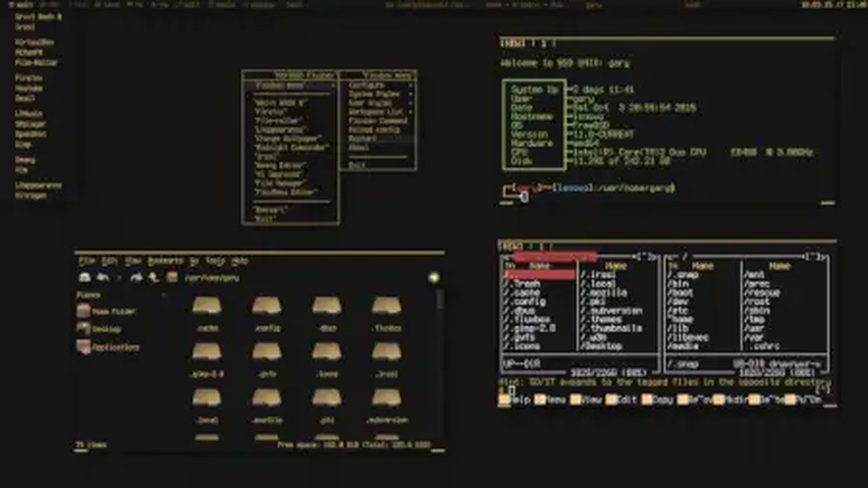The width and height of the screenshot is (868, 488).
Task: Expand System Styles submenu
Action: [377, 94]
